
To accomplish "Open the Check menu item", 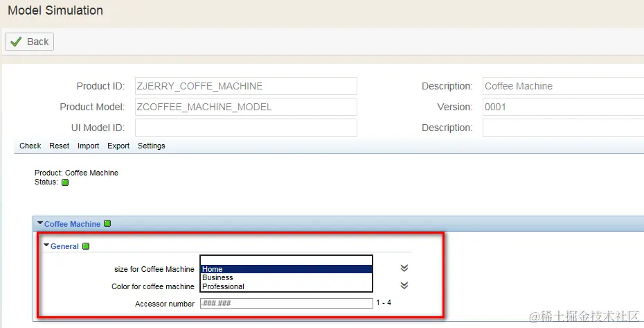I will coord(30,146).
